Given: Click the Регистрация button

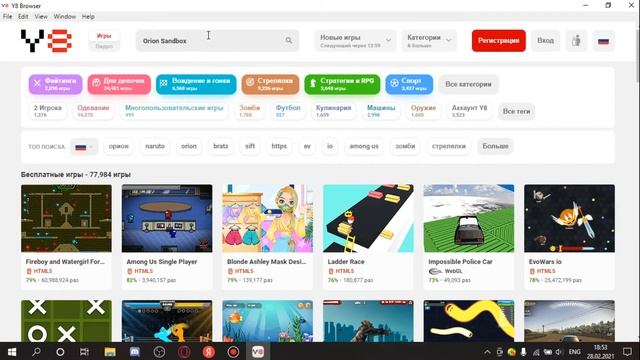Looking at the screenshot, I should coord(498,40).
